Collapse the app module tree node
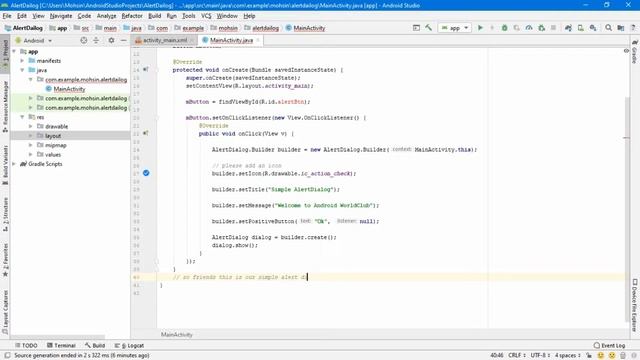This screenshot has width=640, height=360. (x=15, y=51)
